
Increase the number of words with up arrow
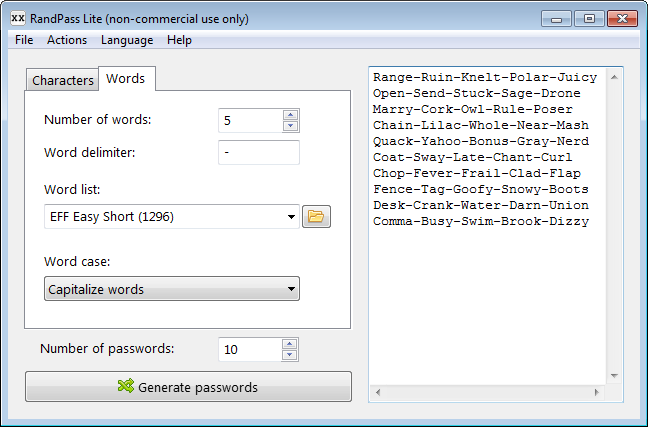pos(291,115)
